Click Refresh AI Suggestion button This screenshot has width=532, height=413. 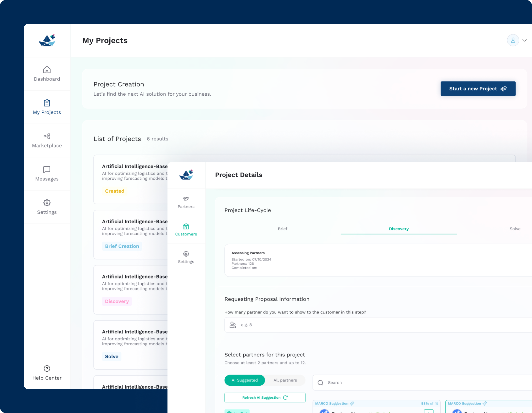coord(265,397)
